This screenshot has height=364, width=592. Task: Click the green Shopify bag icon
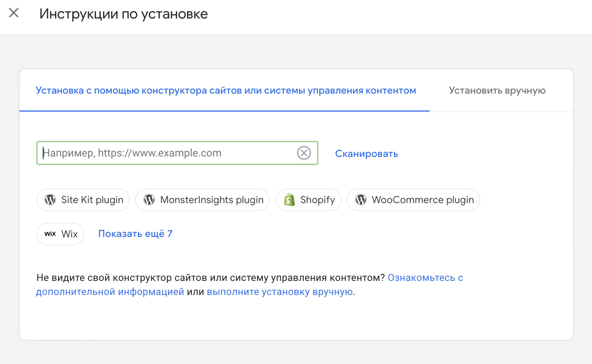coord(289,200)
